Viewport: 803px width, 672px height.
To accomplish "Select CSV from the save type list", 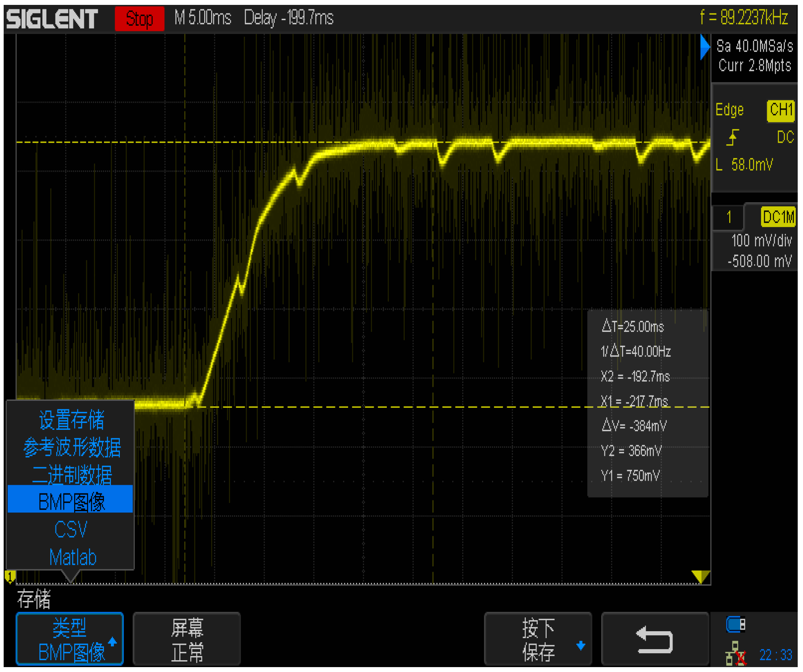I will pos(71,529).
